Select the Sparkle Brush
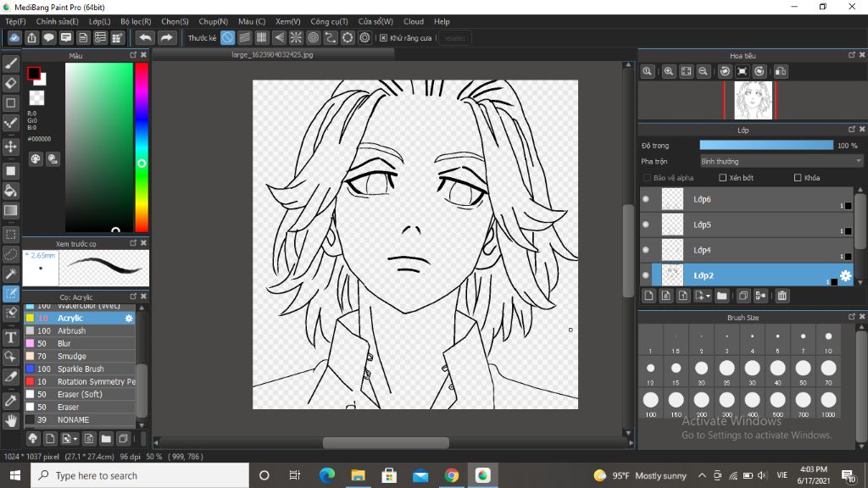 click(80, 369)
